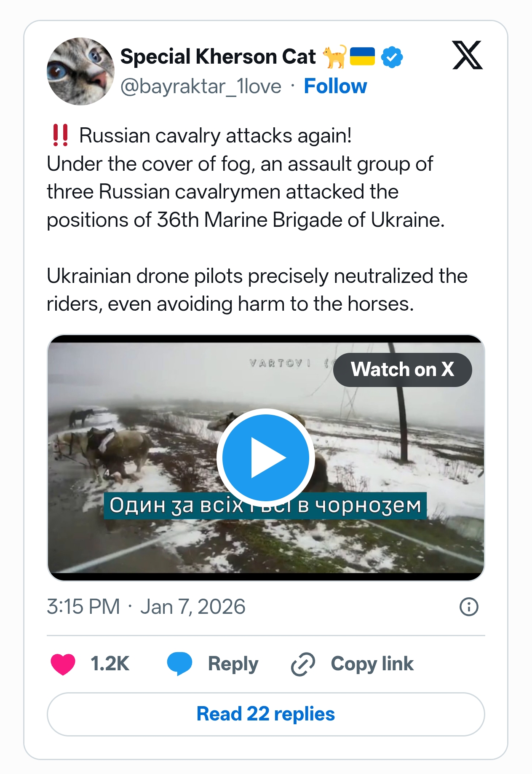532x774 pixels.
Task: Click the Follow link
Action: click(x=335, y=86)
